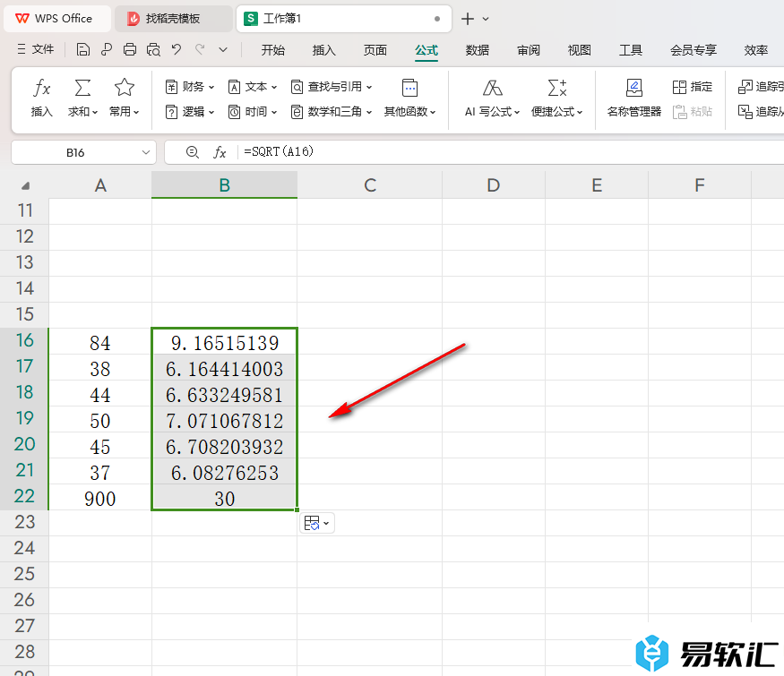Click the Name Box showing B16

pyautogui.click(x=75, y=152)
